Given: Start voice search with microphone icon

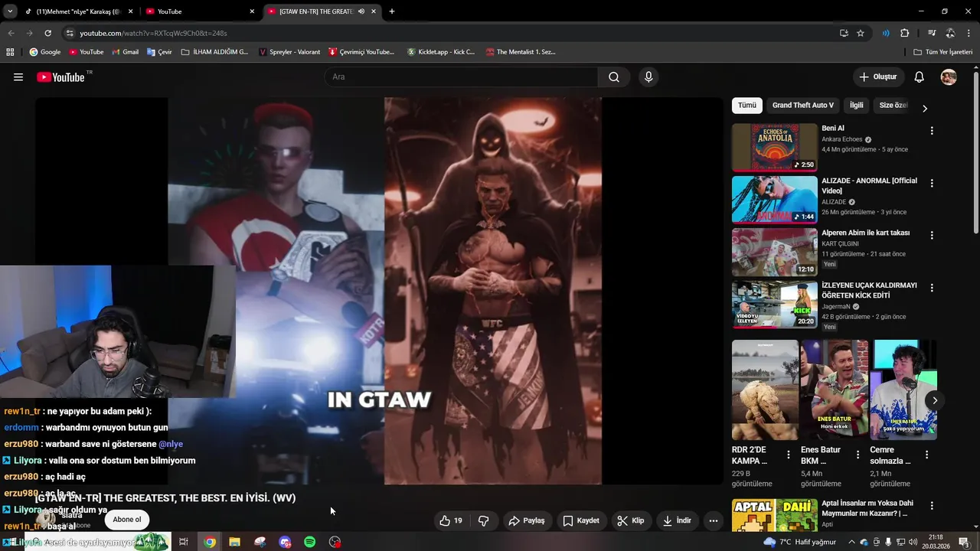Looking at the screenshot, I should click(648, 77).
